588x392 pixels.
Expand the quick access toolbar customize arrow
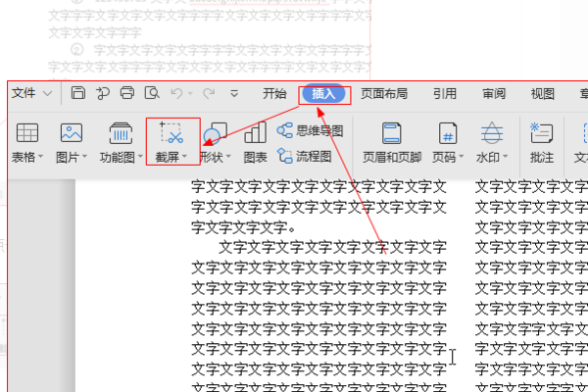point(234,93)
